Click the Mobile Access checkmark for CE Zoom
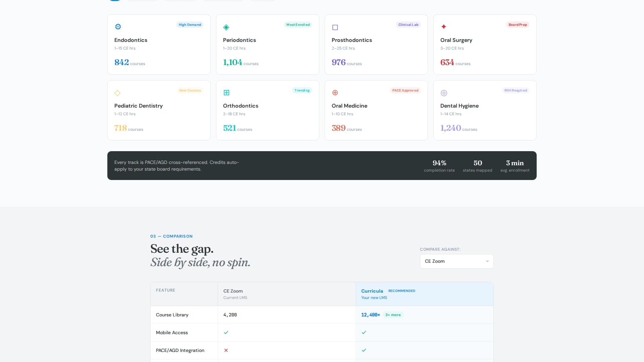Image resolution: width=644 pixels, height=362 pixels. pyautogui.click(x=226, y=333)
